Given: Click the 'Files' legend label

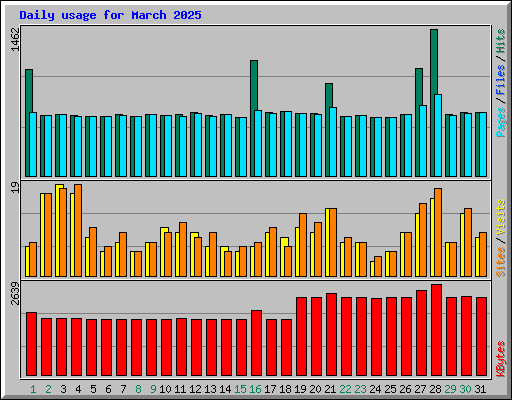Looking at the screenshot, I should coord(501,80).
